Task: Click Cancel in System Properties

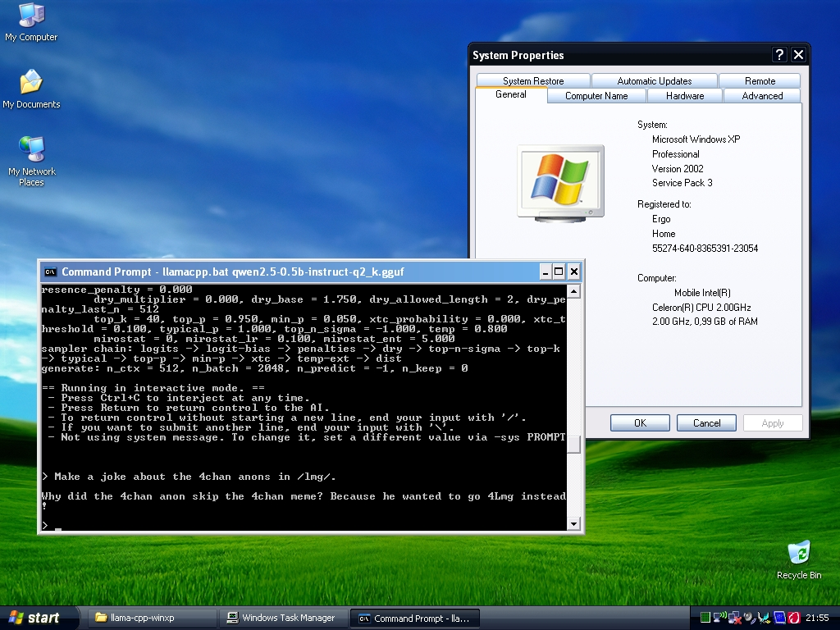Action: point(706,422)
